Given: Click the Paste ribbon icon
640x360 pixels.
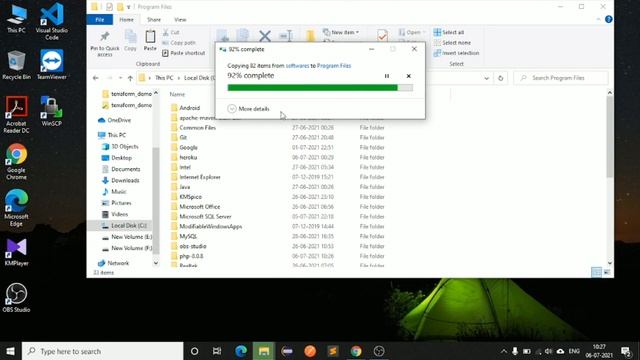Looking at the screenshot, I should point(150,40).
